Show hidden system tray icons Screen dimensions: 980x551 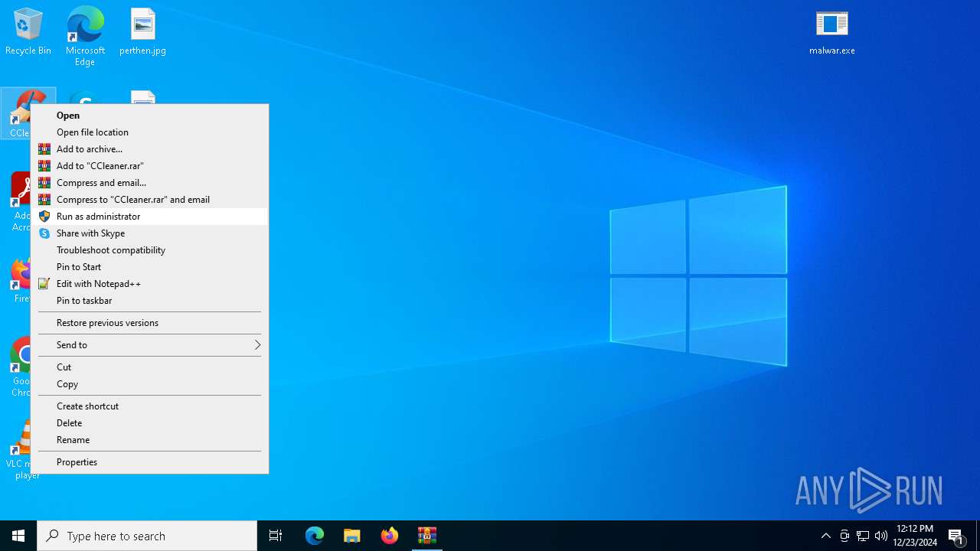click(x=825, y=536)
